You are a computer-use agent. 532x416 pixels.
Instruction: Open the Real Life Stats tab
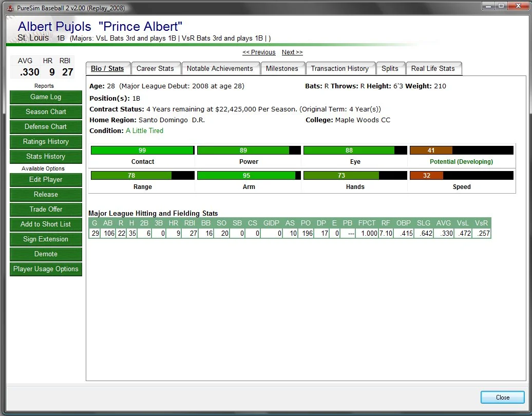point(433,68)
